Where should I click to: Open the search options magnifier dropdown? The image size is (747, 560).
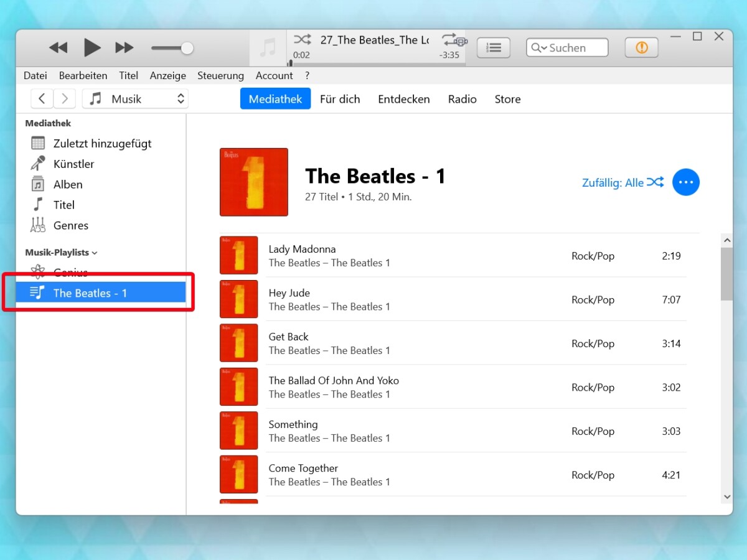pos(538,48)
